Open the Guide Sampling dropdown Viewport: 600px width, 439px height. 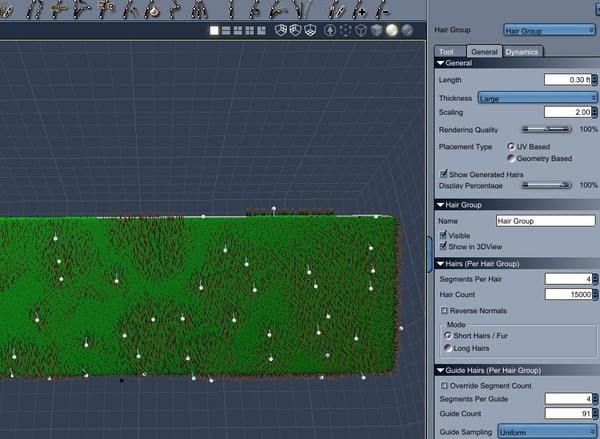(x=547, y=431)
